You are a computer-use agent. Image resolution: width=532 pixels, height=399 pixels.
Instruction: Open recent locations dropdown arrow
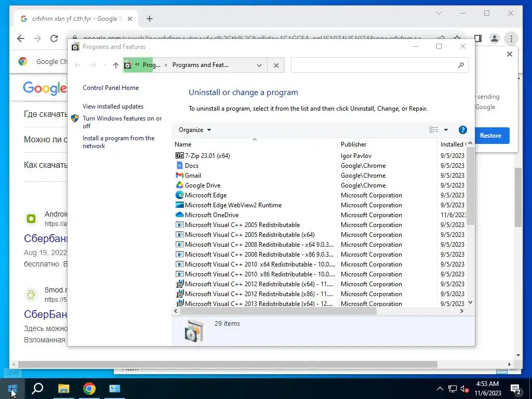[105, 65]
